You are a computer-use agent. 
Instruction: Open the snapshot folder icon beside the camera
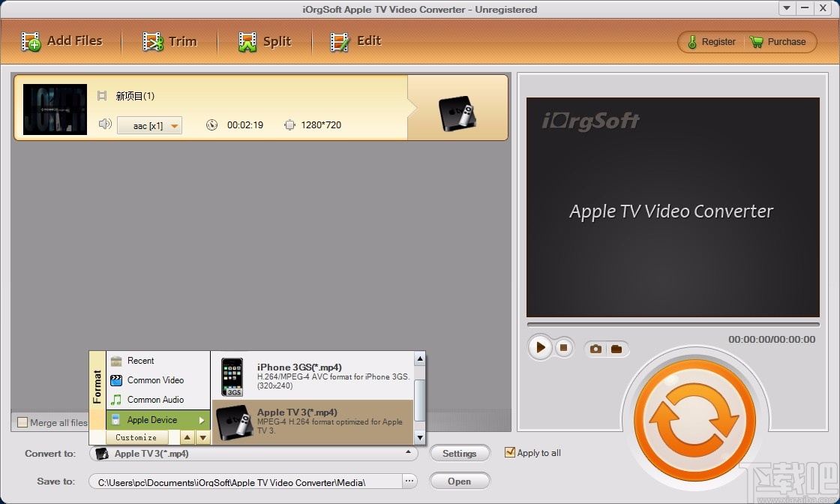point(616,348)
